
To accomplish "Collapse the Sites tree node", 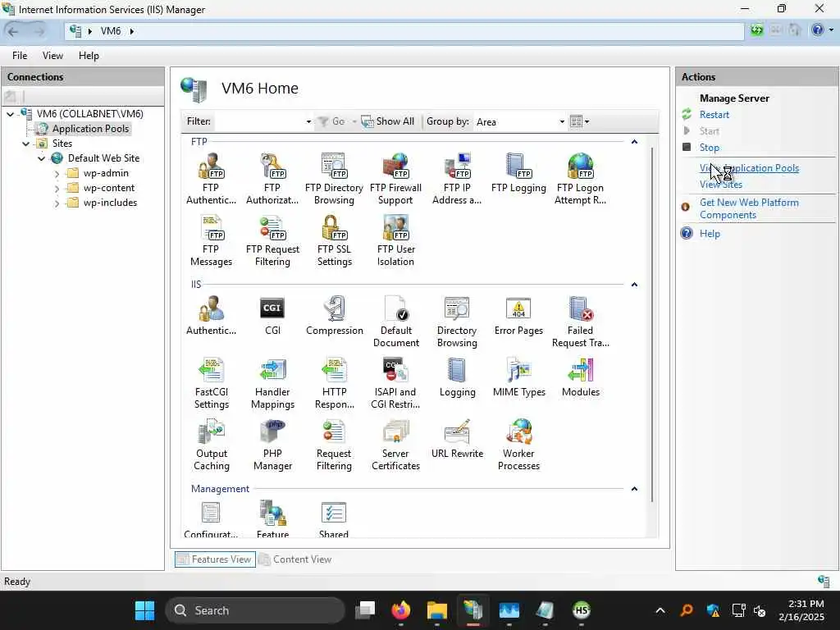I will [x=25, y=144].
